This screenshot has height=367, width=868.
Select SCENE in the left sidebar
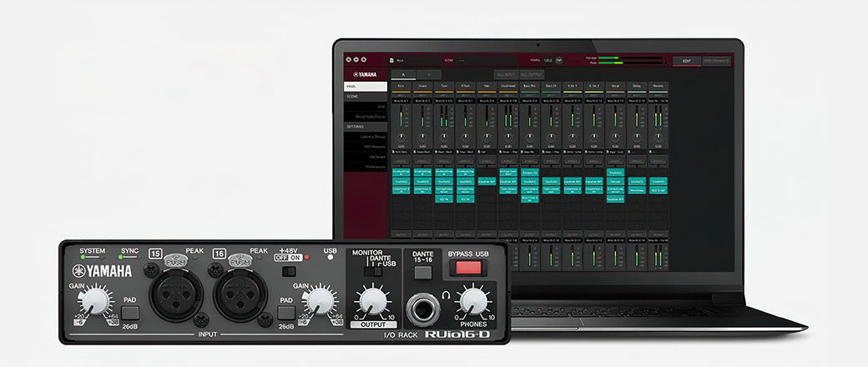(366, 96)
